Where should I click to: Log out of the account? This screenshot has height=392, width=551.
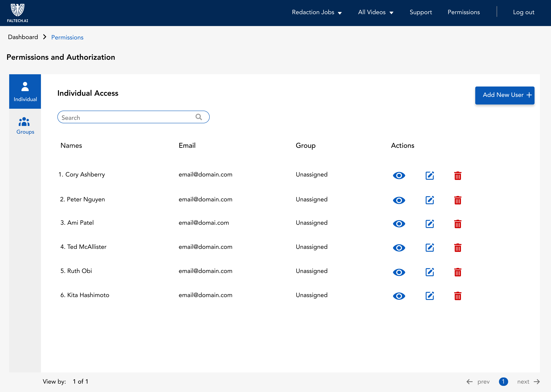coord(523,12)
